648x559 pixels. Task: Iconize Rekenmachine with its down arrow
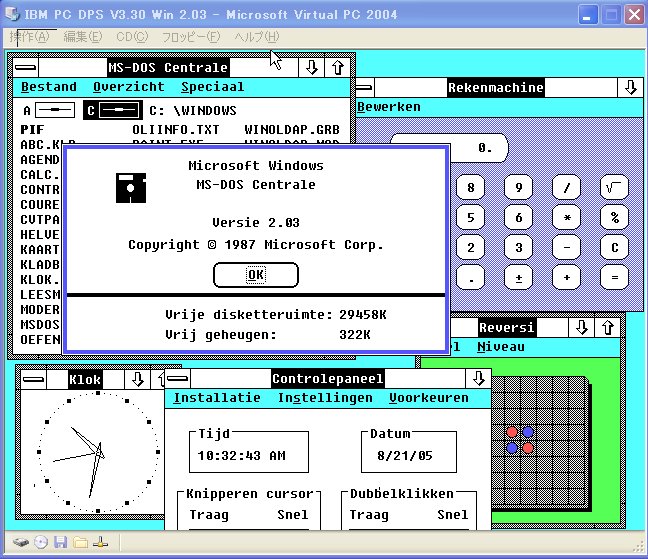[630, 87]
